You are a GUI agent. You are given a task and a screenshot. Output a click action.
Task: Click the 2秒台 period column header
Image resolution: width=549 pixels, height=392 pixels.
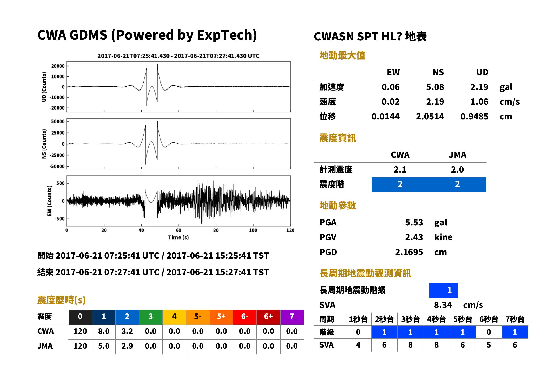click(x=384, y=319)
